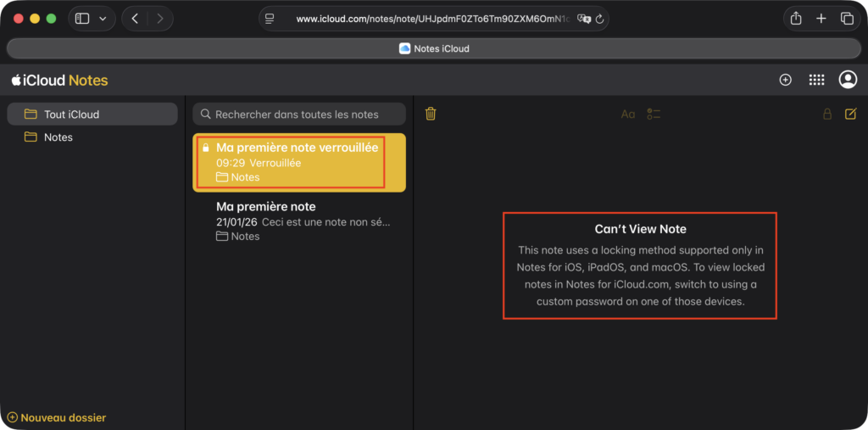The height and width of the screenshot is (430, 868).
Task: Open the Safari Share menu
Action: [x=796, y=19]
